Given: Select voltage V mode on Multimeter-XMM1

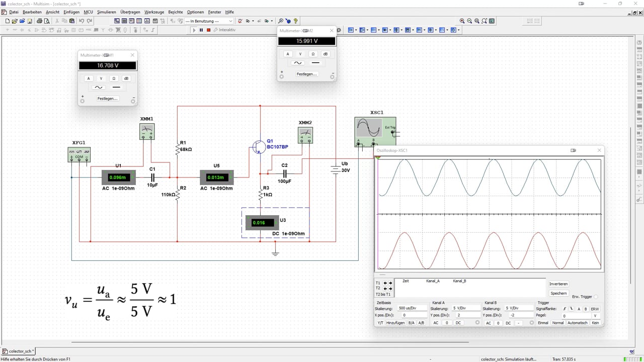Looking at the screenshot, I should click(x=101, y=78).
